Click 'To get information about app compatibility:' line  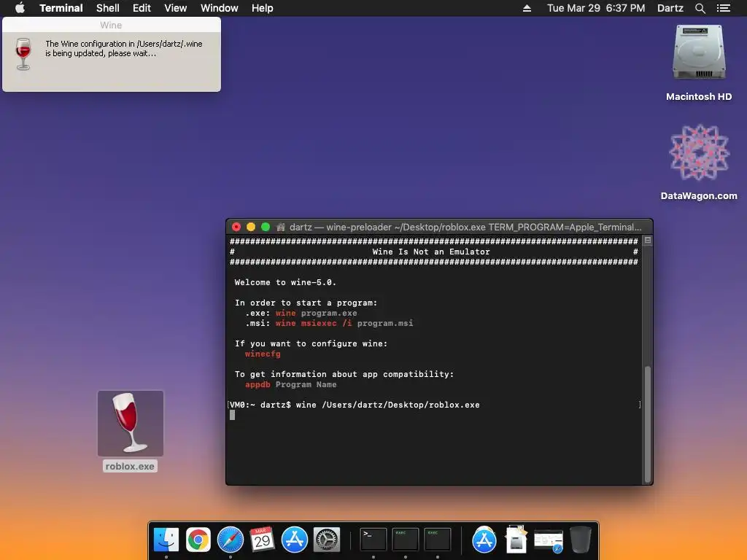point(344,374)
